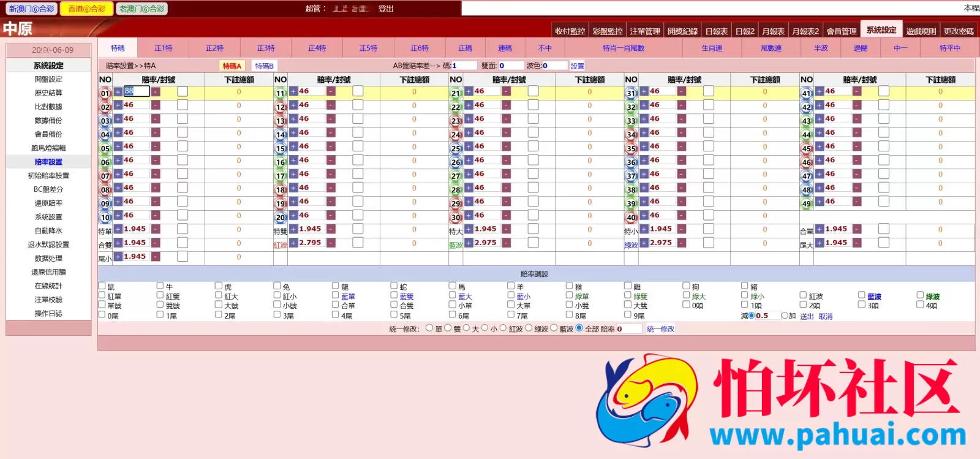Click plus button in 特單 row
980x459 pixels.
(x=118, y=229)
